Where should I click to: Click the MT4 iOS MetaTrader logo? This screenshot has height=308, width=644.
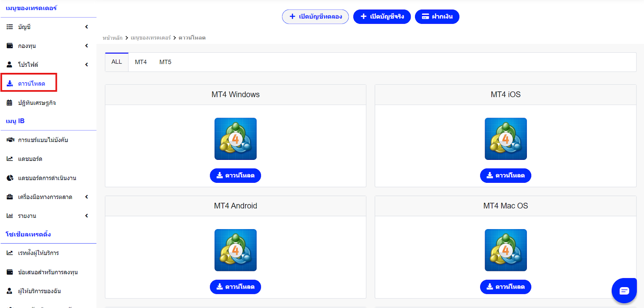[x=506, y=139]
